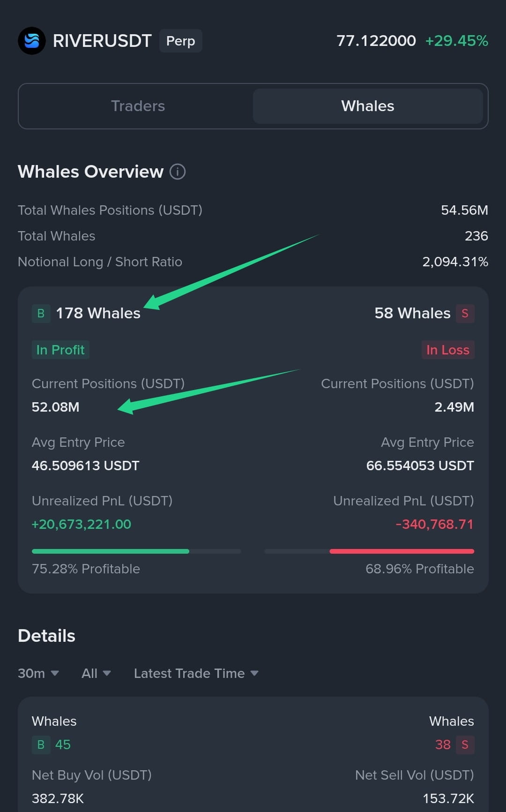
Task: Tap the 236 total whales value
Action: (476, 236)
